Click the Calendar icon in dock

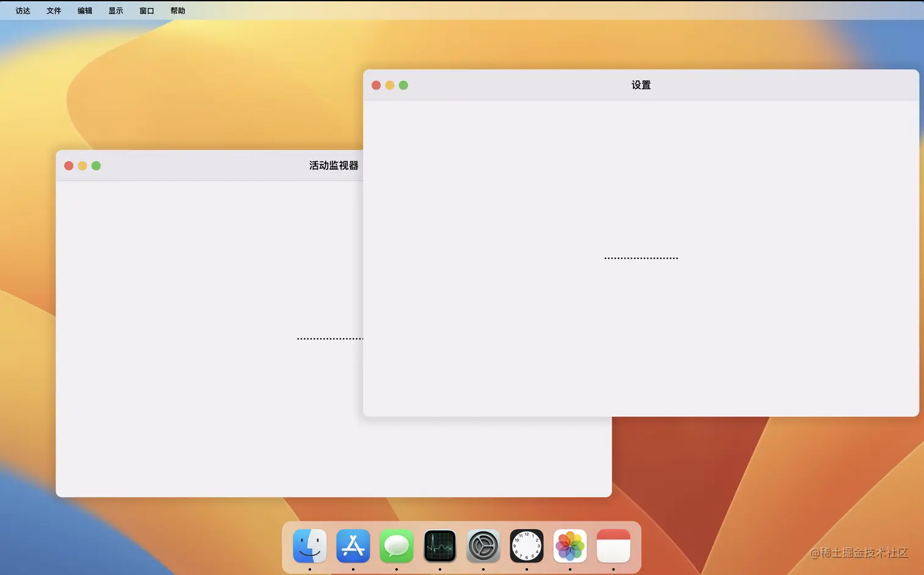[614, 546]
